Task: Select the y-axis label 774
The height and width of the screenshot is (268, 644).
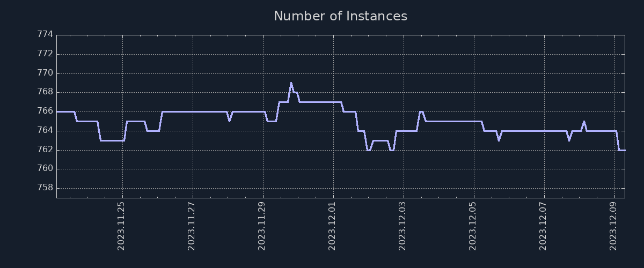Action: point(45,34)
